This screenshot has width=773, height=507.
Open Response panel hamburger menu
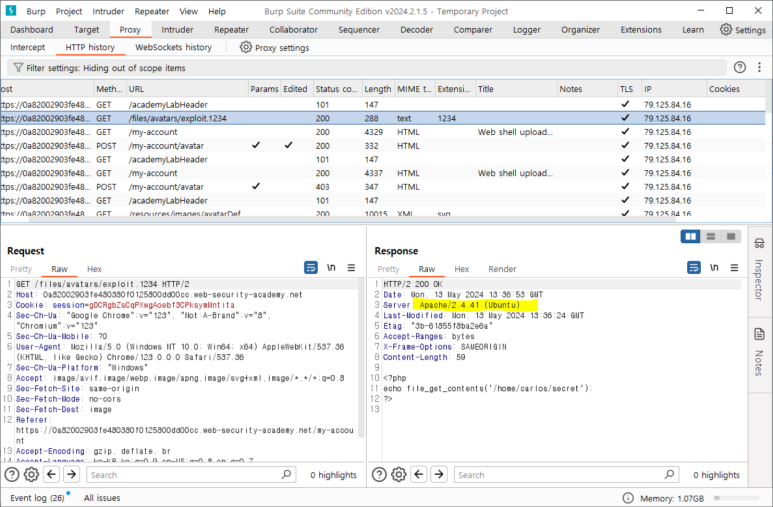tap(734, 267)
